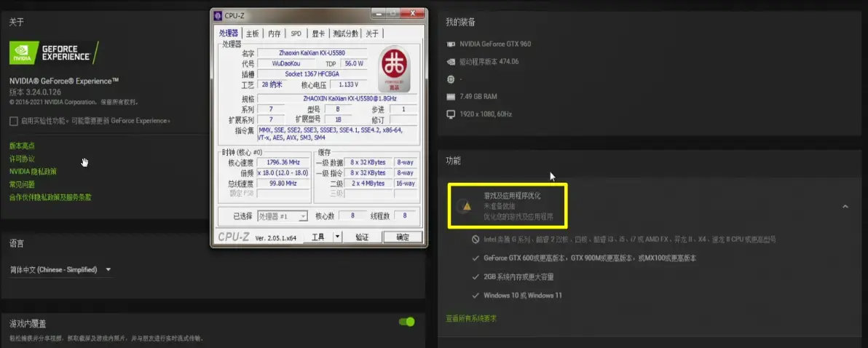Image resolution: width=868 pixels, height=348 pixels.
Task: Switch to the 测试分数 tab in CPU-Z
Action: 345,33
